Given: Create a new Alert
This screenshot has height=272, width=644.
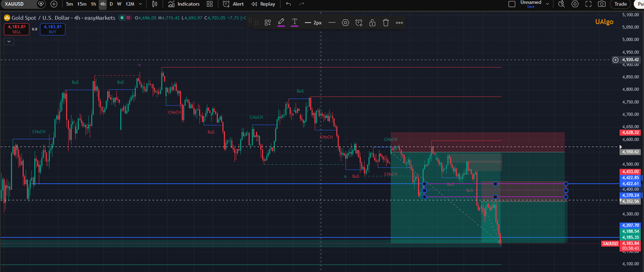Looking at the screenshot, I should (x=233, y=4).
